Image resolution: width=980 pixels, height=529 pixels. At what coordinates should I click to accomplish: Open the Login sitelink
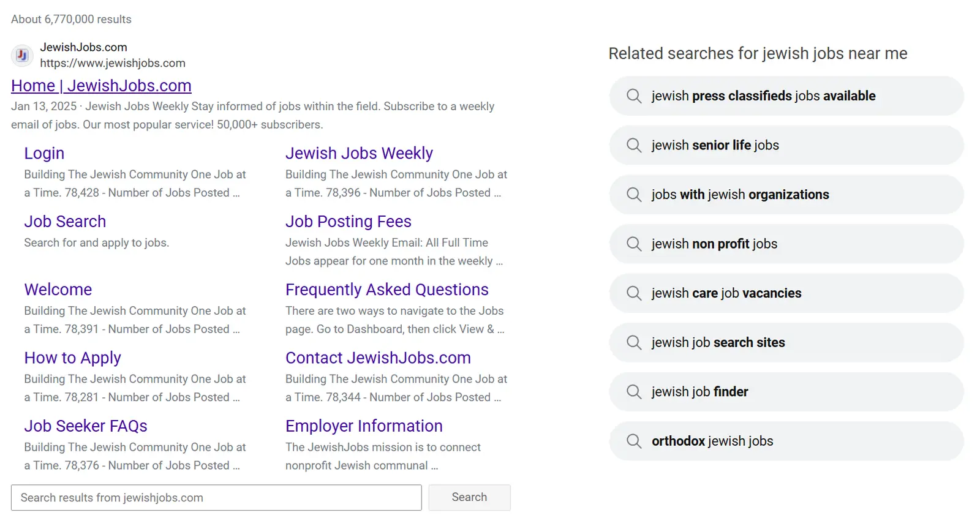44,153
